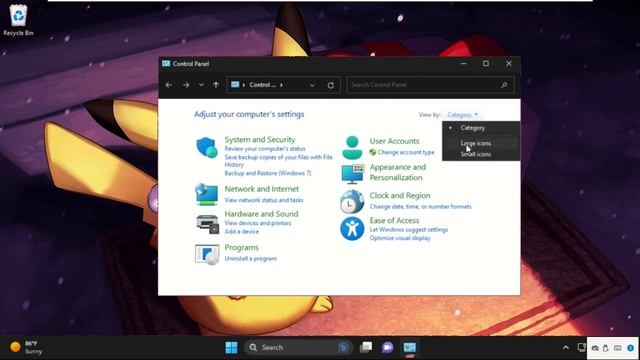Open the weather widget showing Sunny
The height and width of the screenshot is (360, 640).
26,347
